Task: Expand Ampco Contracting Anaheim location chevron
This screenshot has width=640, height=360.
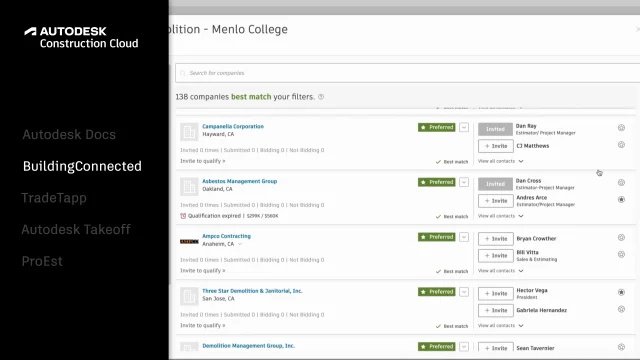Action: pos(240,244)
